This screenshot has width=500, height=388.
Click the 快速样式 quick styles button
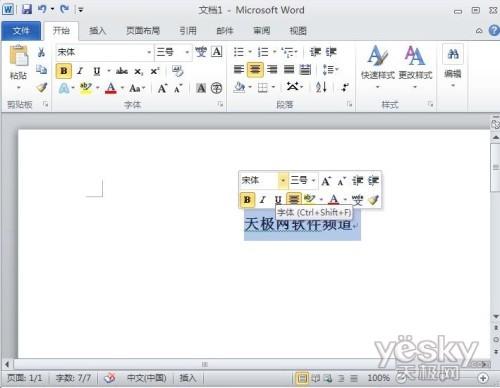378,67
